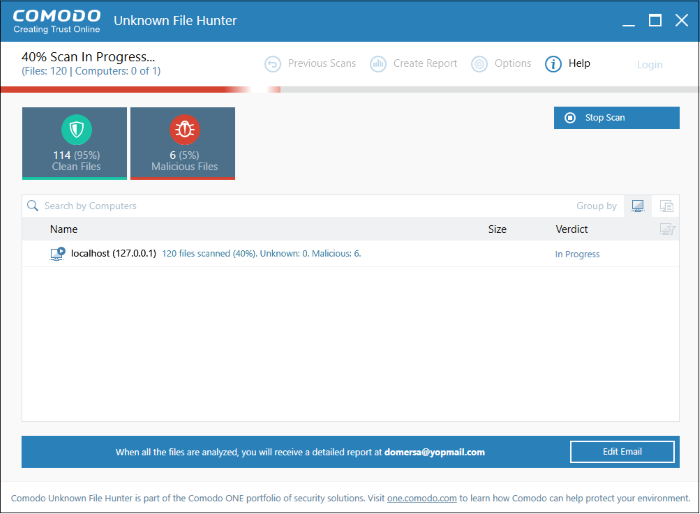This screenshot has height=514, width=700.
Task: Sort by the Name column header
Action: tap(64, 229)
